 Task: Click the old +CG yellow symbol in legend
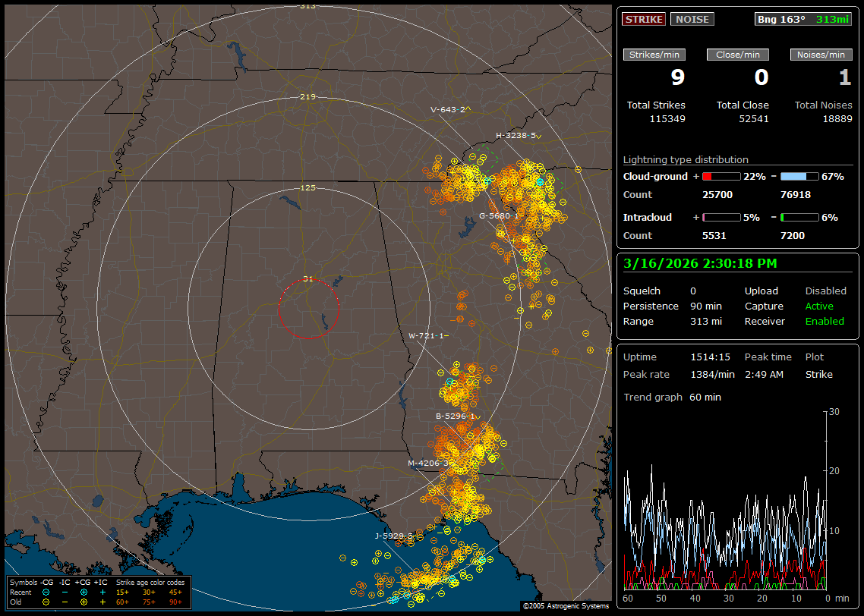point(84,602)
